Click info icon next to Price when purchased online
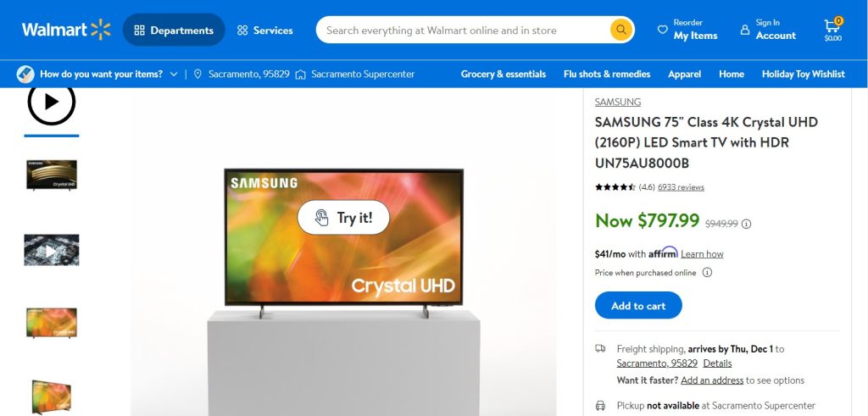Image resolution: width=868 pixels, height=416 pixels. 707,272
